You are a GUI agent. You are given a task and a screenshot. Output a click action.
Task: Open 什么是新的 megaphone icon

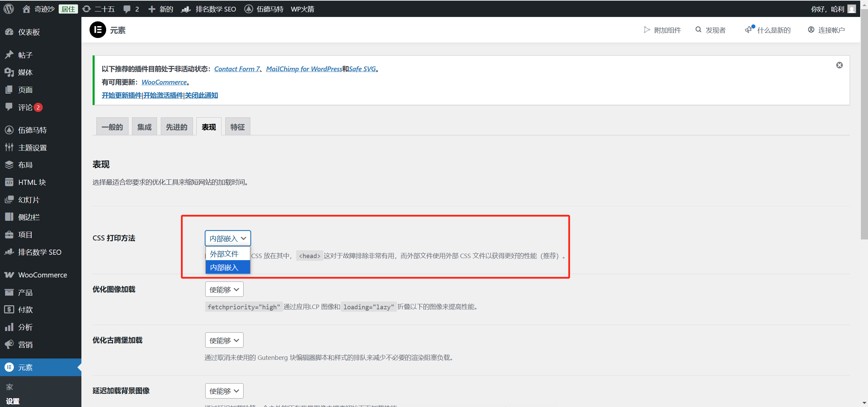point(749,30)
